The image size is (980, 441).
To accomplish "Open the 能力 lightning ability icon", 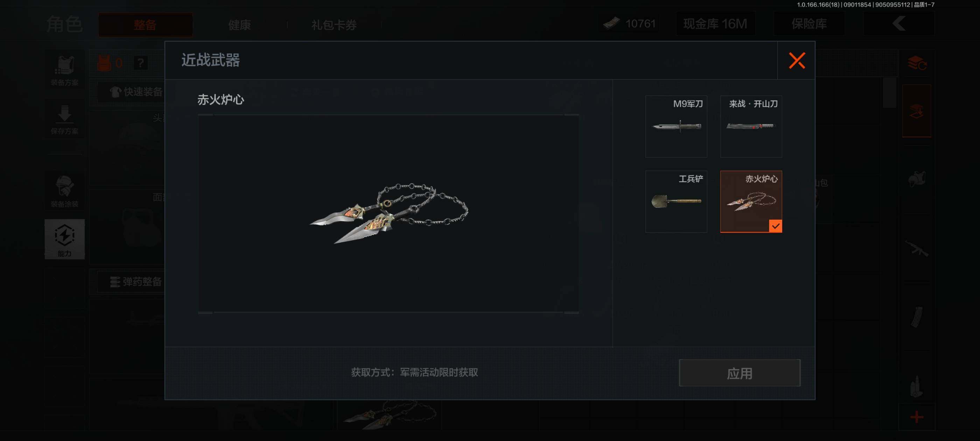I will point(64,239).
